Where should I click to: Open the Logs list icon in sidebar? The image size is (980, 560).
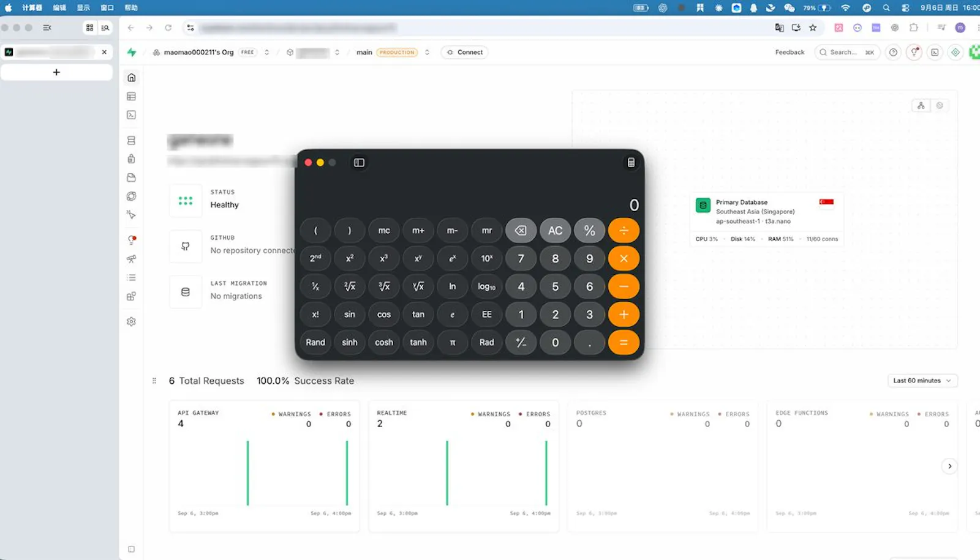tap(131, 277)
